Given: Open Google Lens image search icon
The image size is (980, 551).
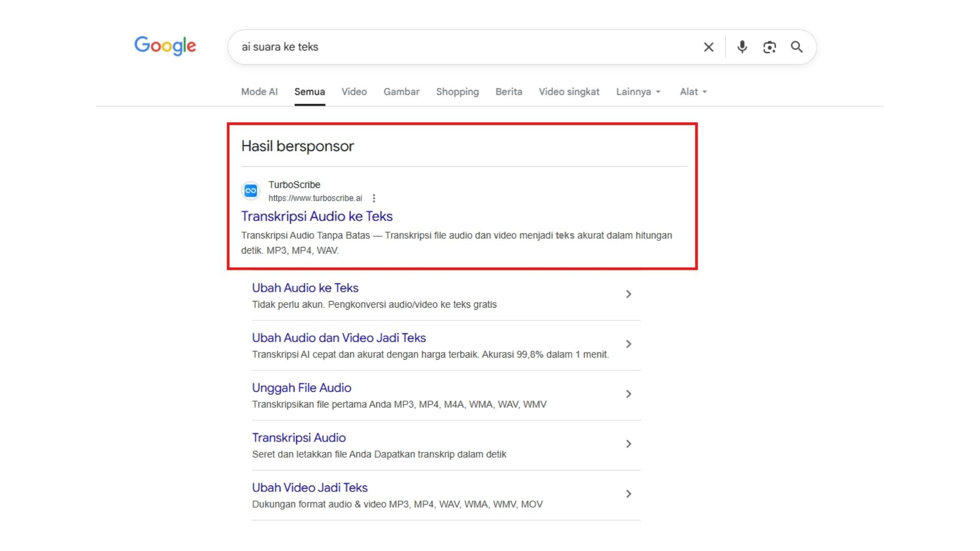Looking at the screenshot, I should click(769, 47).
